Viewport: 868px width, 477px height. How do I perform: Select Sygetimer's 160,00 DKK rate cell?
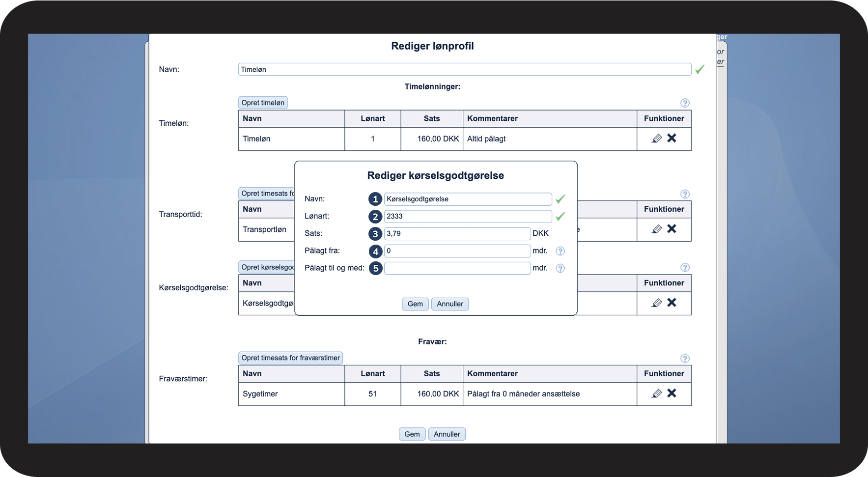(432, 394)
